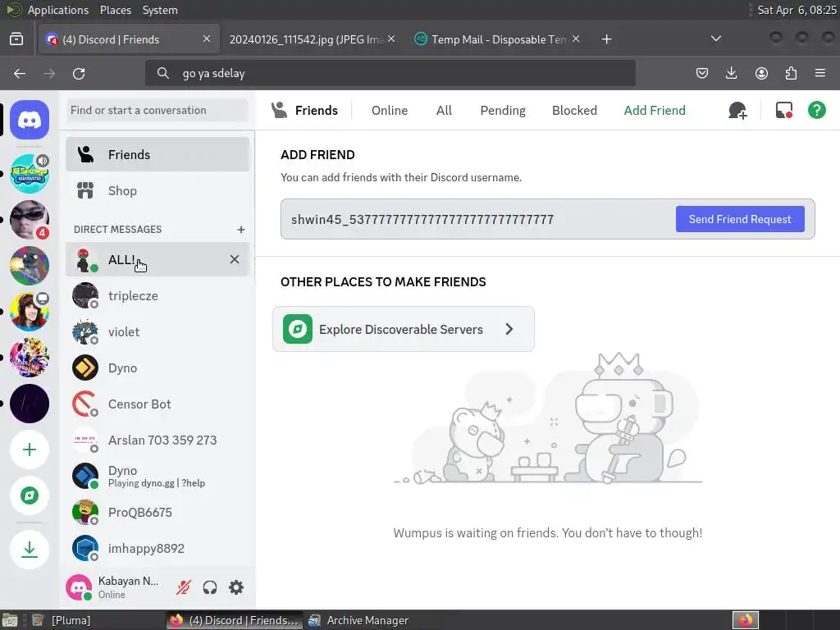The width and height of the screenshot is (840, 630).
Task: Close the Discord | Friends tab
Action: (x=207, y=39)
